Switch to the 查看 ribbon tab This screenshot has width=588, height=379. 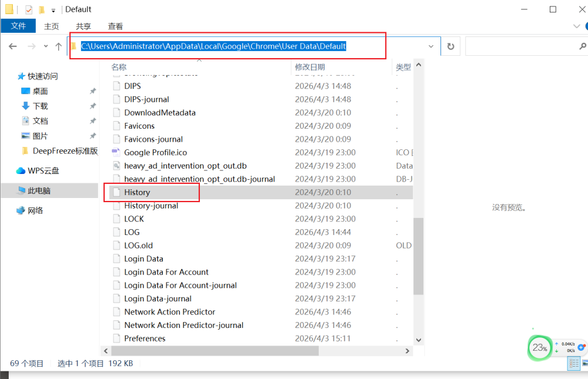click(x=115, y=26)
